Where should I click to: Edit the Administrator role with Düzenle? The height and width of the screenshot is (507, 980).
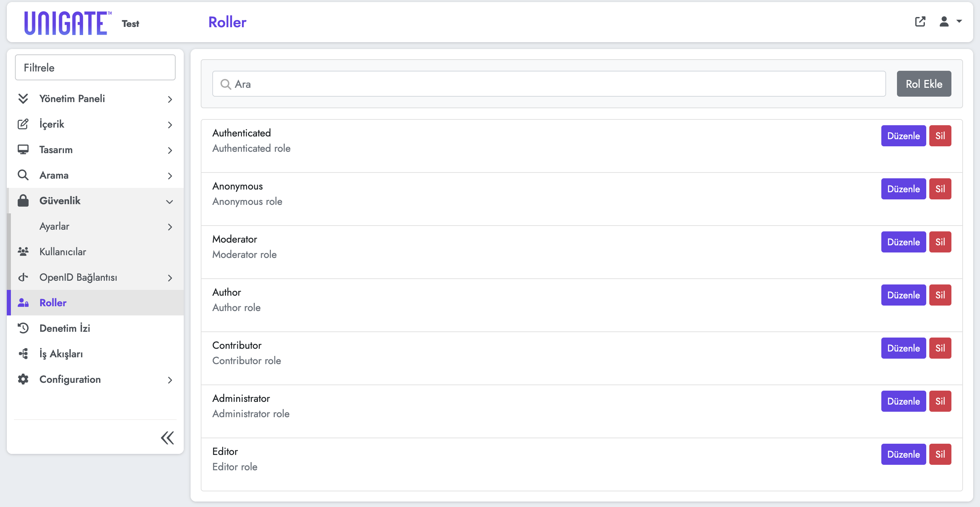(x=903, y=401)
